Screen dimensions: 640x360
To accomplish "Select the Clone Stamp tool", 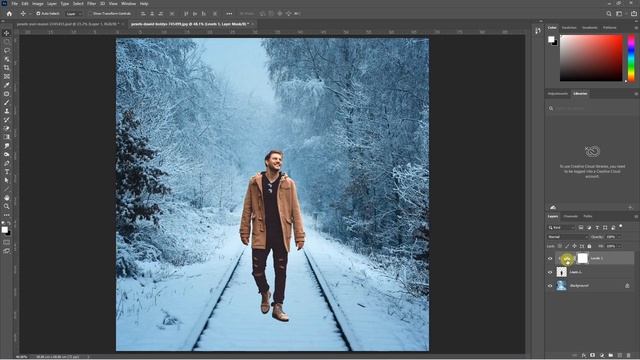I will (7, 111).
